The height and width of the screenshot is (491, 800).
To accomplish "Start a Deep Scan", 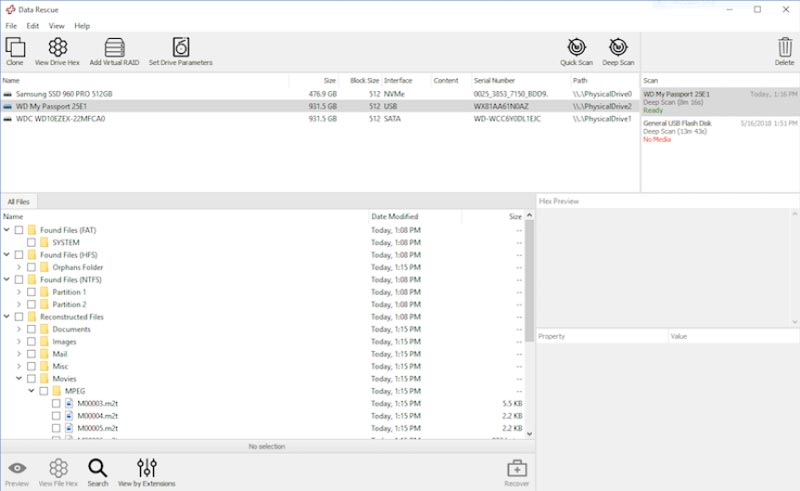I will tap(618, 48).
